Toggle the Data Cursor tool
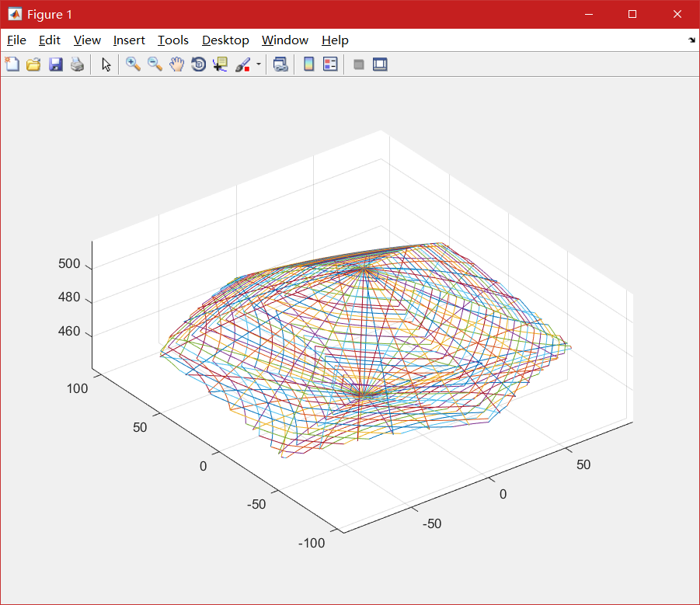Screen dimensions: 700x605 [220, 64]
